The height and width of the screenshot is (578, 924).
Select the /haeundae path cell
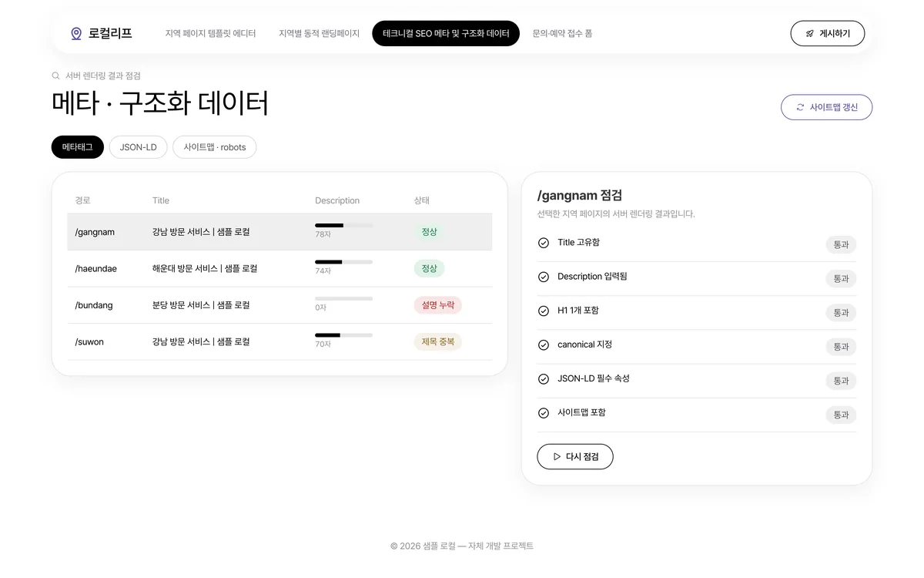point(96,269)
